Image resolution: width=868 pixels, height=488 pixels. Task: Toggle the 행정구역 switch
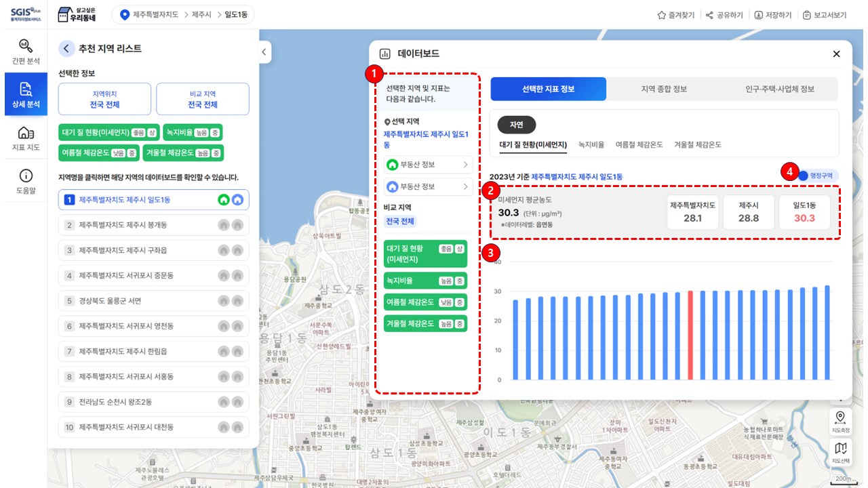[804, 176]
